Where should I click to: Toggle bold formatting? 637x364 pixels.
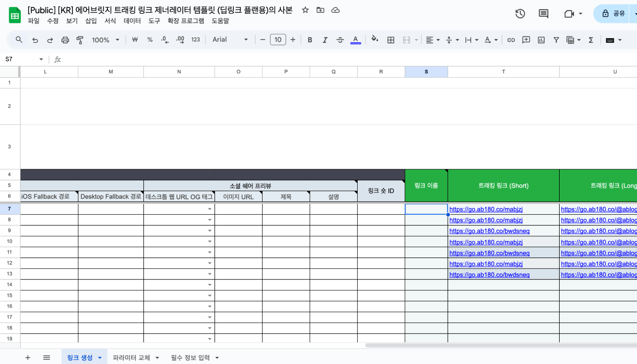pyautogui.click(x=310, y=40)
